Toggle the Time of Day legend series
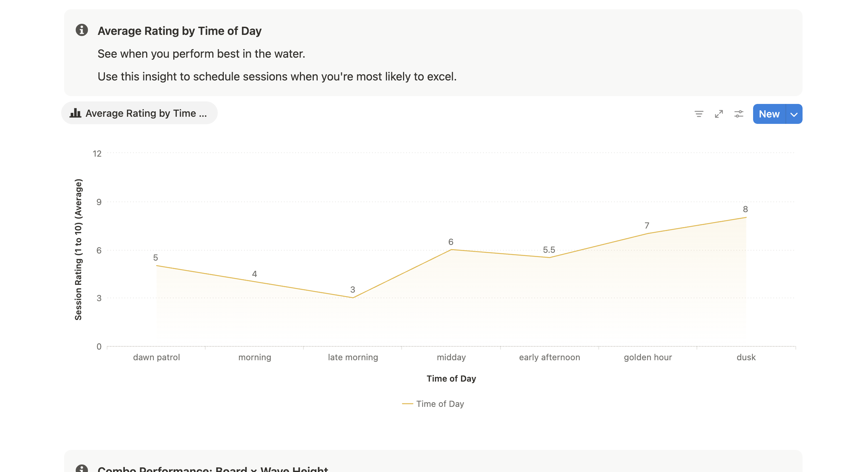Screen dimensions: 868x472 point(433,404)
